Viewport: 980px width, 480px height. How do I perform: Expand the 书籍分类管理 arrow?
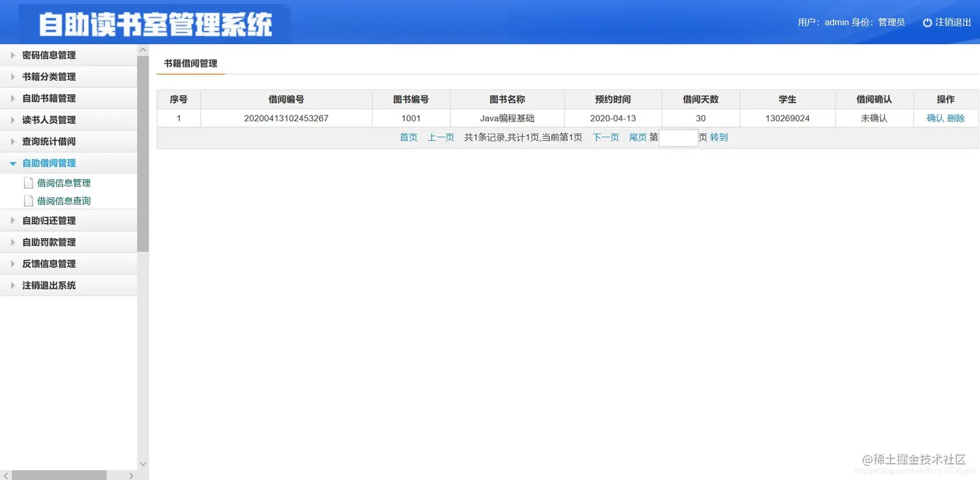(12, 77)
